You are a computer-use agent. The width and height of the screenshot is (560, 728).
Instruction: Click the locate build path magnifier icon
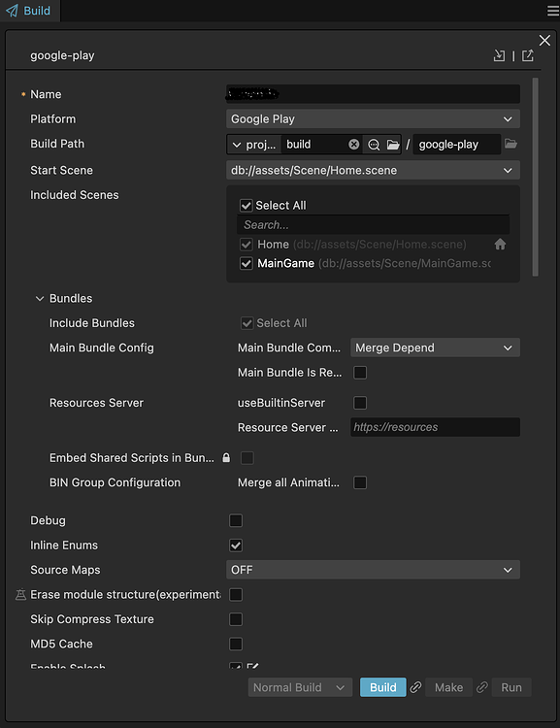pyautogui.click(x=374, y=145)
